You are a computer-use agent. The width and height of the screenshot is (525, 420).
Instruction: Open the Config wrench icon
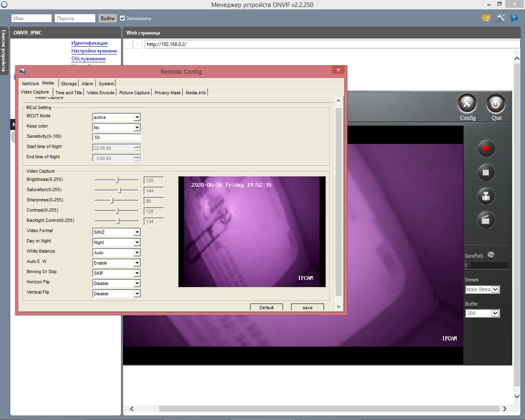(467, 104)
